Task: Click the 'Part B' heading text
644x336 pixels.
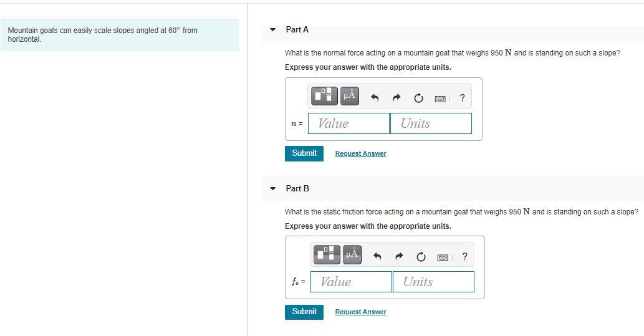Action: [x=297, y=188]
